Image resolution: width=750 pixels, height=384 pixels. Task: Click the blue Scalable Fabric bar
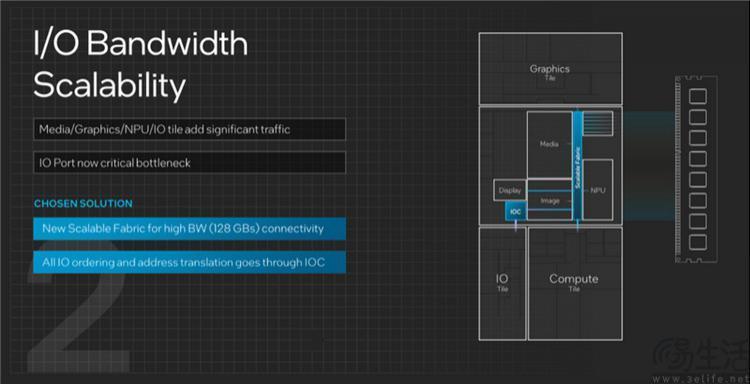click(577, 165)
